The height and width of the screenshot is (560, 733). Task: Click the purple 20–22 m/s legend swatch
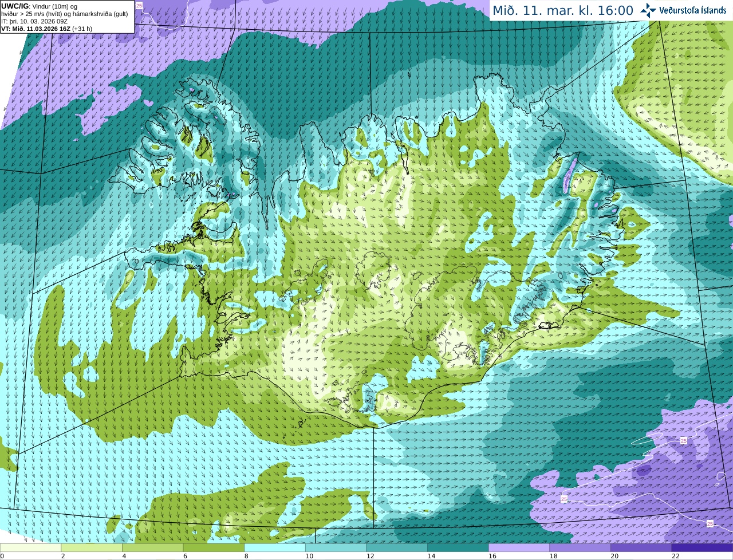point(641,547)
